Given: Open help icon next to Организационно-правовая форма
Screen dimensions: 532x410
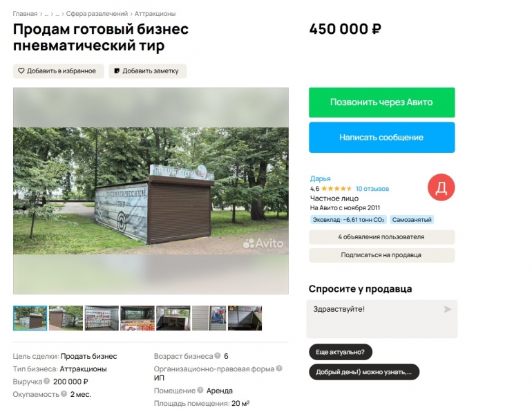Looking at the screenshot, I should click(x=279, y=369).
